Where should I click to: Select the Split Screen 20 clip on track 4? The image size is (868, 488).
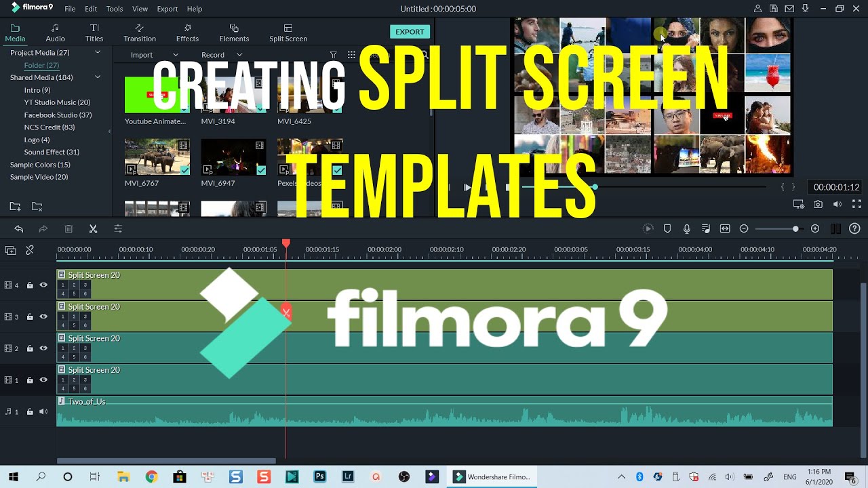(x=444, y=285)
